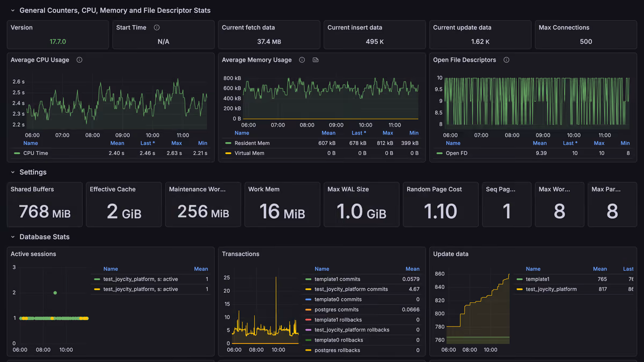The width and height of the screenshot is (644, 362).
Task: Toggle postgres rollbacks legend series
Action: 338,351
